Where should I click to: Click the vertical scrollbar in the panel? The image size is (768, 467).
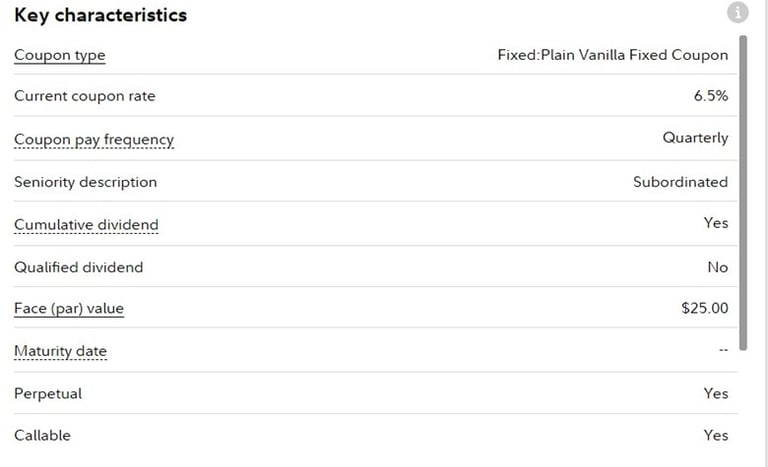[743, 193]
